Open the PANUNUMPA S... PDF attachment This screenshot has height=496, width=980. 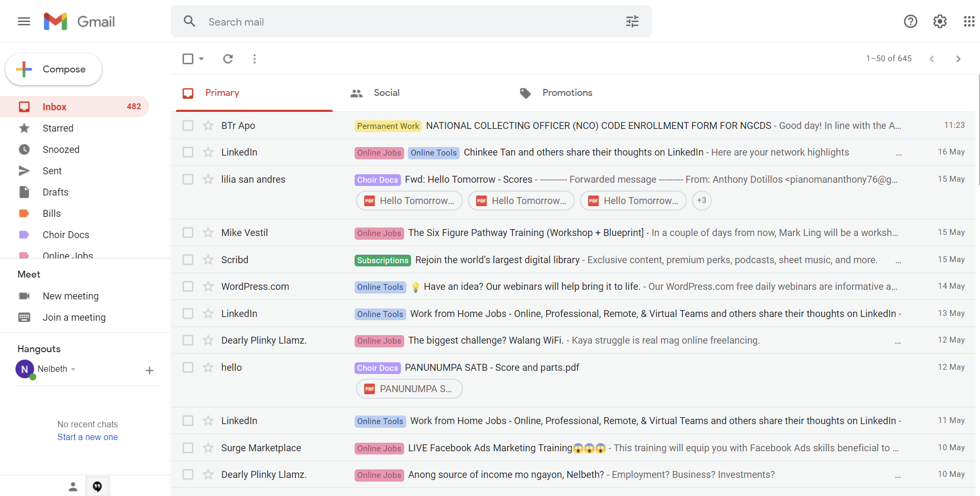point(409,389)
